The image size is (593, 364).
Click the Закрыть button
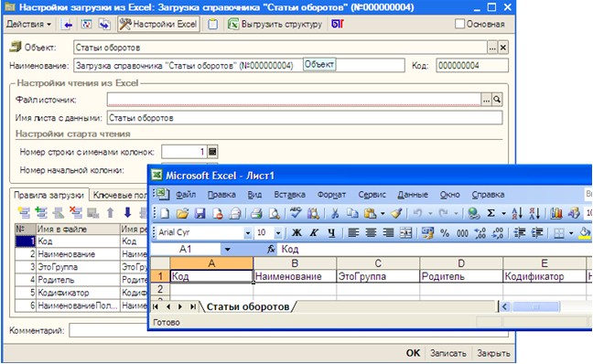493,353
